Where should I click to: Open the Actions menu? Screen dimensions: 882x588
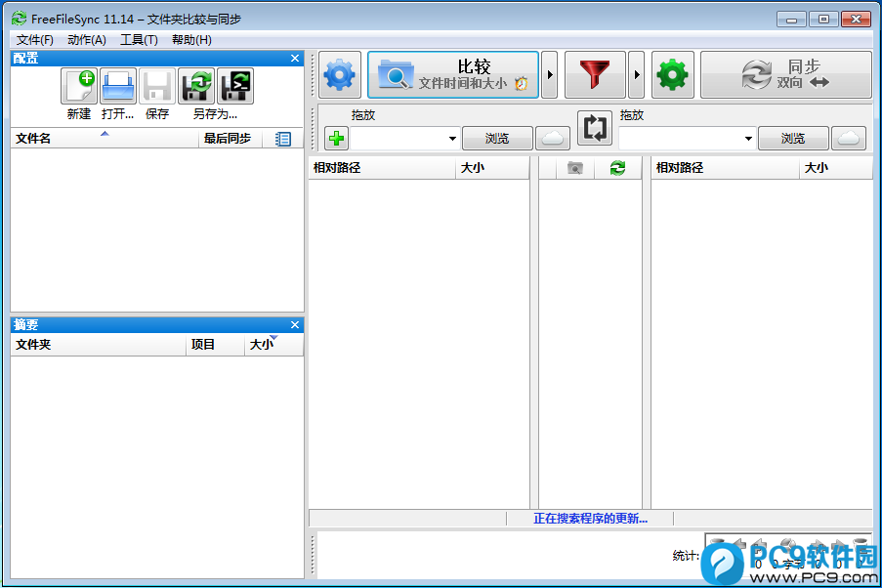87,40
